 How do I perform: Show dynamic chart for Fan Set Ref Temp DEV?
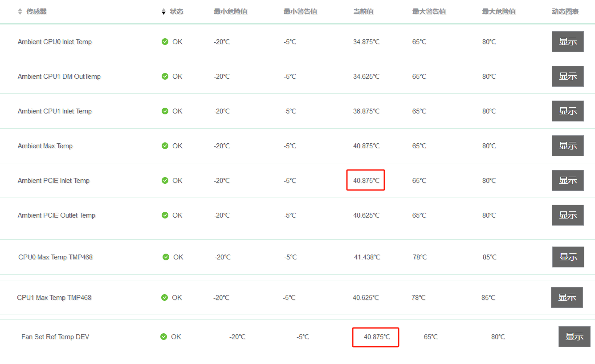click(x=575, y=337)
